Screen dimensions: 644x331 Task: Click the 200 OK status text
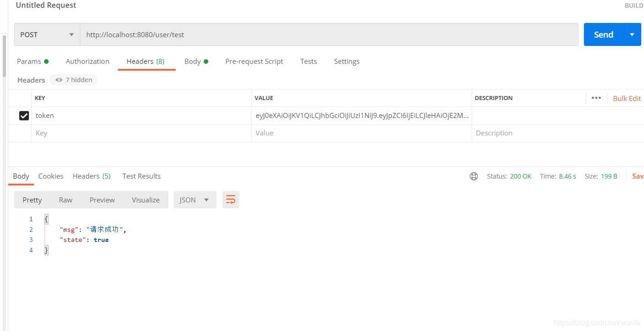[x=521, y=176]
